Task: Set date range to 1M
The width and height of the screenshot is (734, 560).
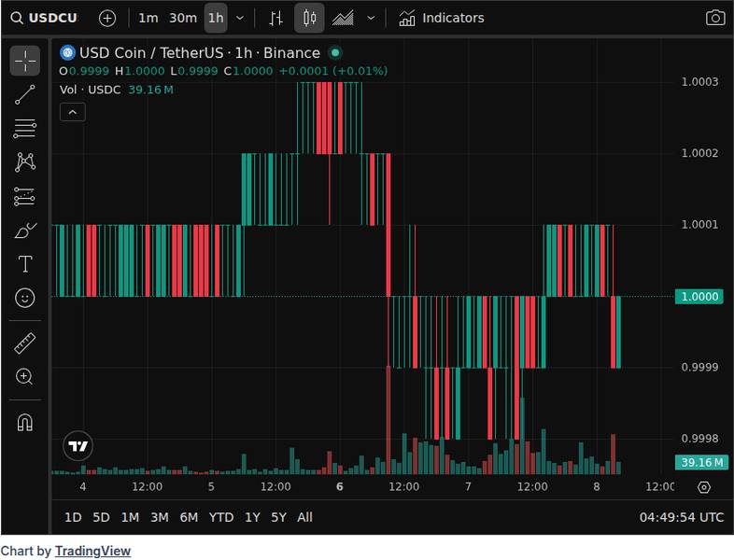Action: pyautogui.click(x=130, y=517)
